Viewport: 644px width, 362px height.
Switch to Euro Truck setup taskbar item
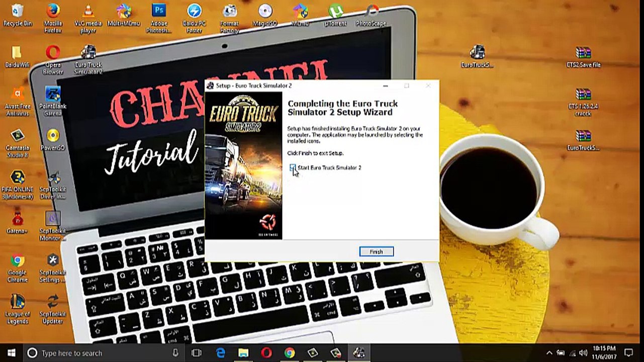(x=359, y=353)
